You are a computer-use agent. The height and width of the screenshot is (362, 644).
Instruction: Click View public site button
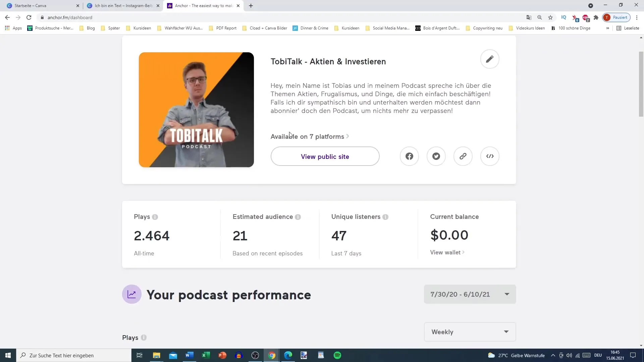325,156
